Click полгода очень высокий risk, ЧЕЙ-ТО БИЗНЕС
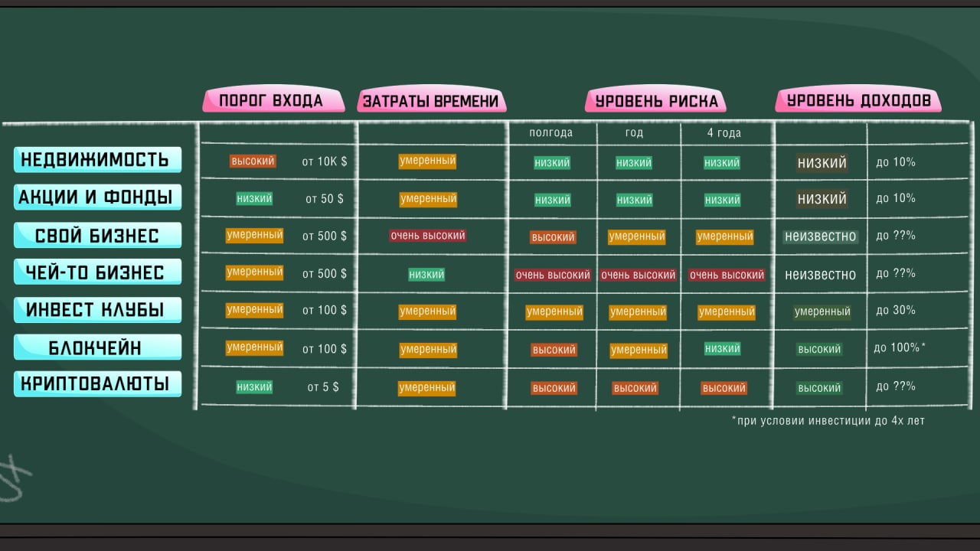Image resolution: width=980 pixels, height=551 pixels. [x=553, y=275]
